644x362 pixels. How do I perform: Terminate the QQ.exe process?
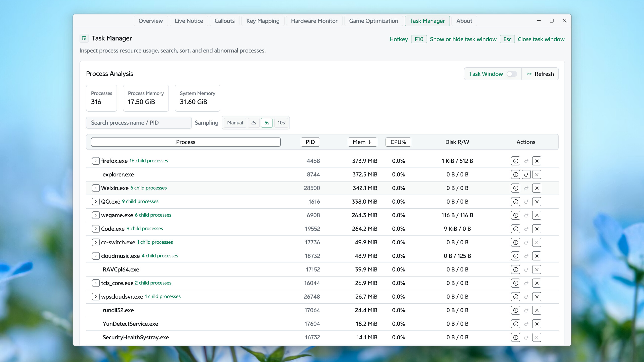(x=537, y=202)
